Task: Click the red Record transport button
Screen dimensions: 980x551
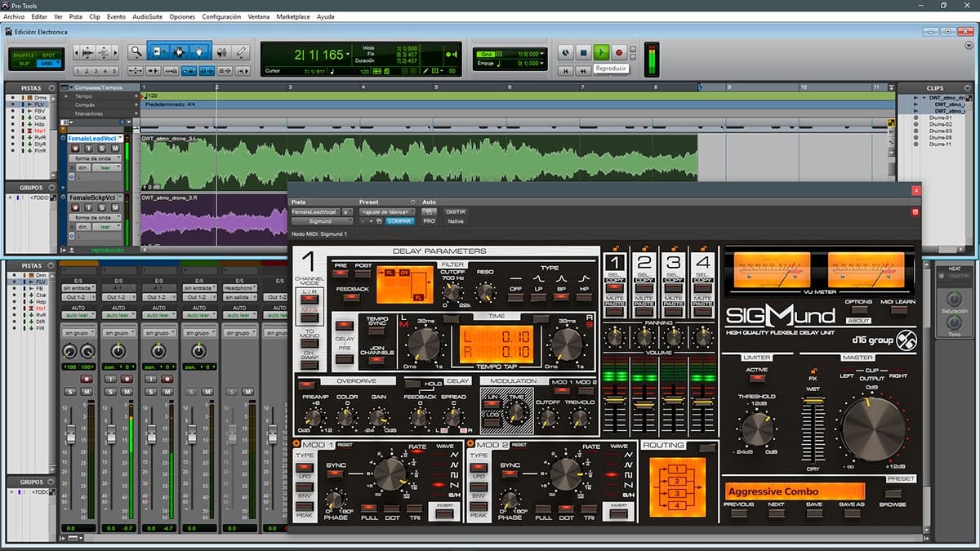Action: click(x=619, y=52)
